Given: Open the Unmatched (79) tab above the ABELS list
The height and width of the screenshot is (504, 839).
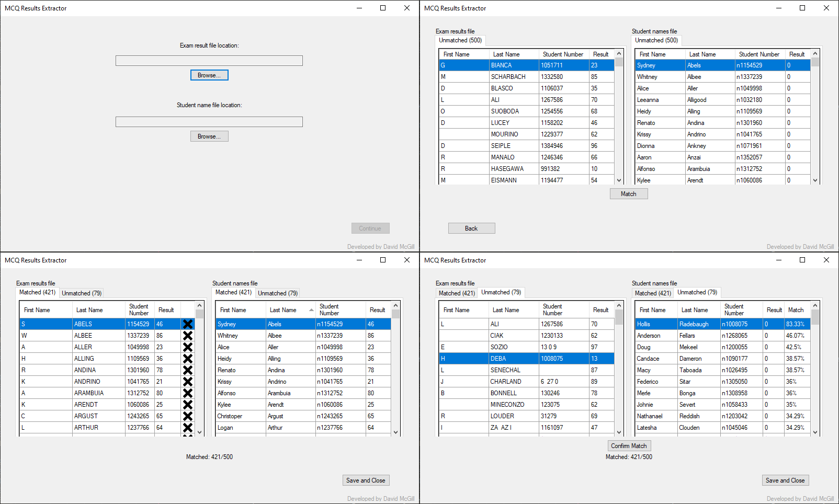Looking at the screenshot, I should [82, 293].
